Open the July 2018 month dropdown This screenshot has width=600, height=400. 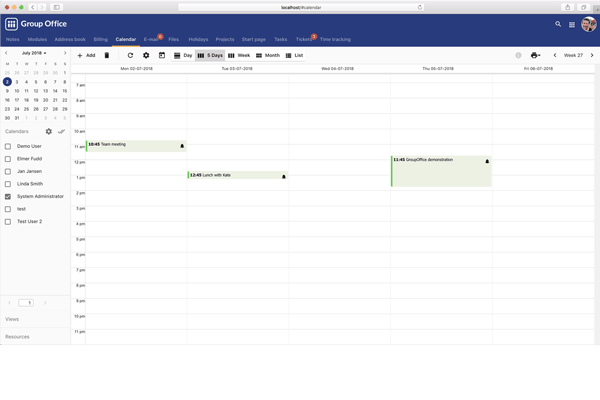[34, 53]
